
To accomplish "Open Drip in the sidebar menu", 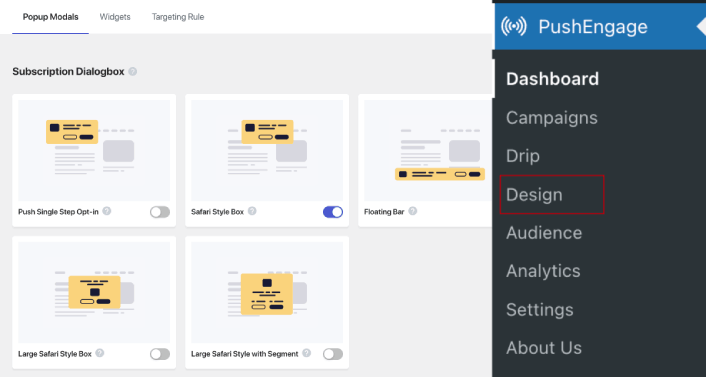I will (523, 156).
